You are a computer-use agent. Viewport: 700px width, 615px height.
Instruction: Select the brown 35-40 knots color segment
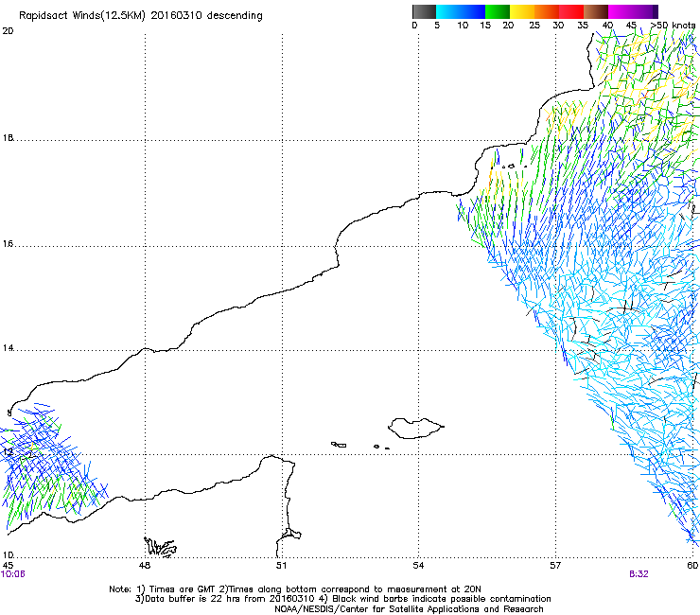coord(596,11)
